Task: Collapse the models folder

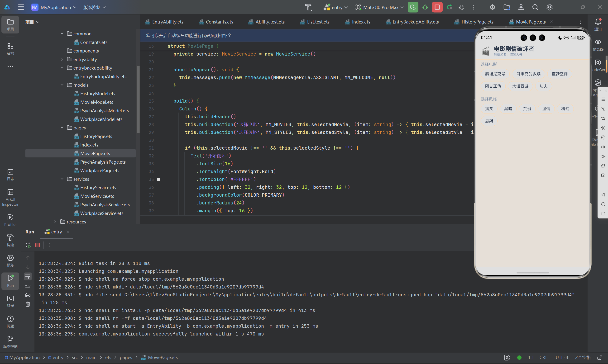Action: pyautogui.click(x=62, y=85)
